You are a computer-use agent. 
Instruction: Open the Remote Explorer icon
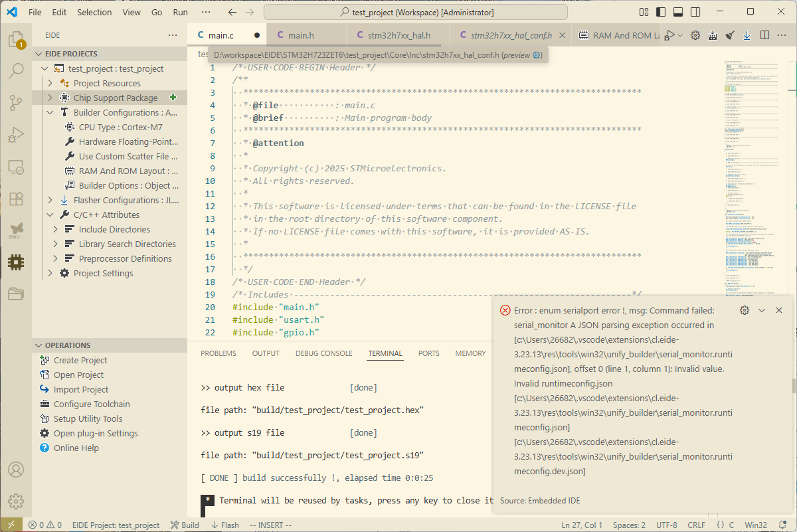(16, 167)
